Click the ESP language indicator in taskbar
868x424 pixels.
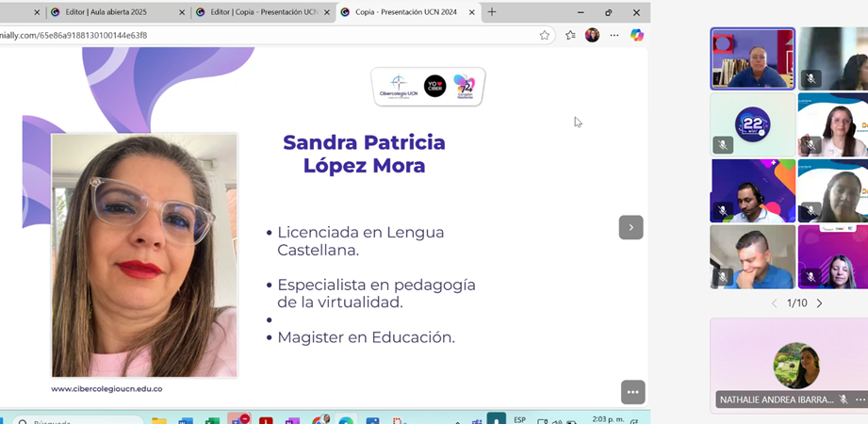pos(519,420)
